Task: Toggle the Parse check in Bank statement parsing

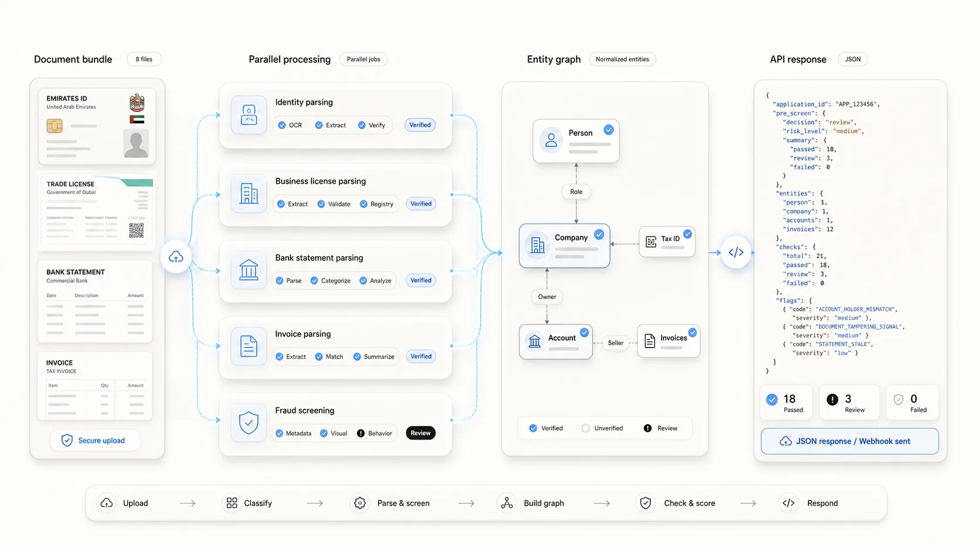Action: click(x=280, y=280)
